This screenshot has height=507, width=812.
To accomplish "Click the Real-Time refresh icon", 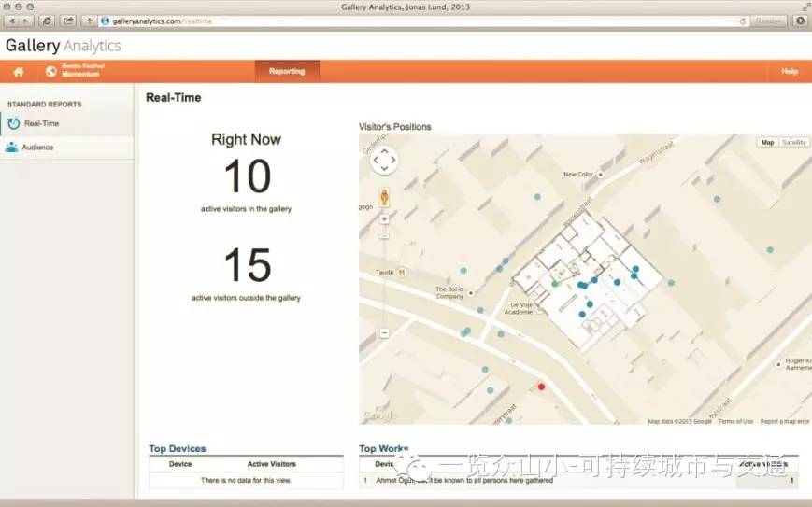I will point(13,123).
